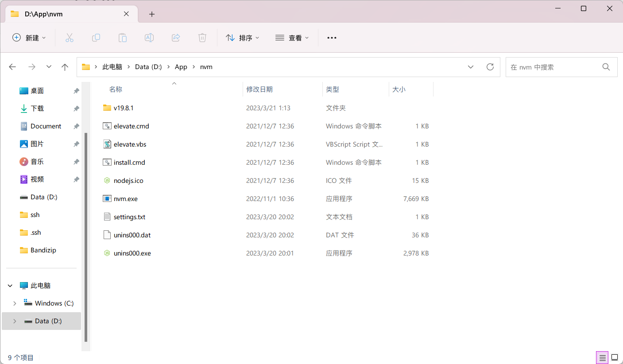Screen dimensions: 623x364
Task: Select the 2023/3/21 1:13 date cell
Action: click(x=268, y=108)
